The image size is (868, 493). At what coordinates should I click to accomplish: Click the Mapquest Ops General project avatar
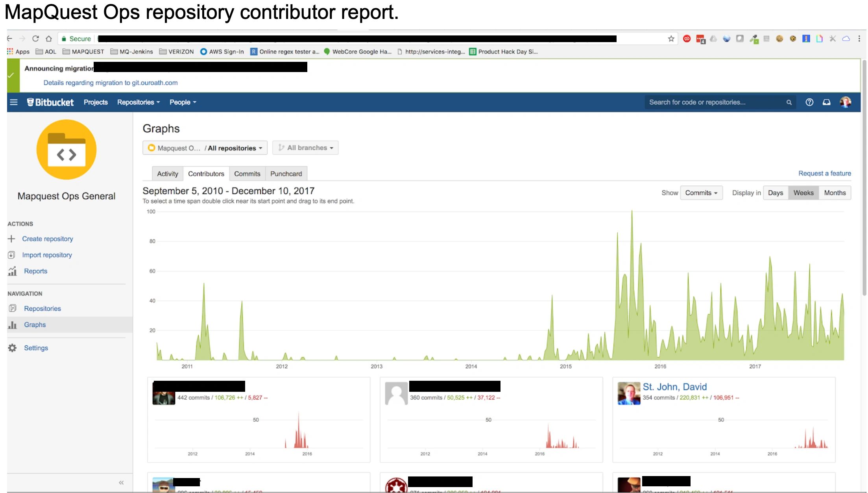tap(66, 150)
